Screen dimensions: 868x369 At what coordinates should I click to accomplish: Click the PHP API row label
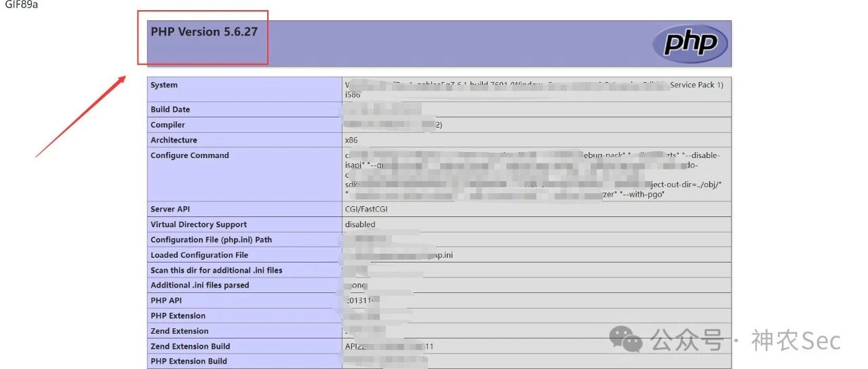point(166,300)
